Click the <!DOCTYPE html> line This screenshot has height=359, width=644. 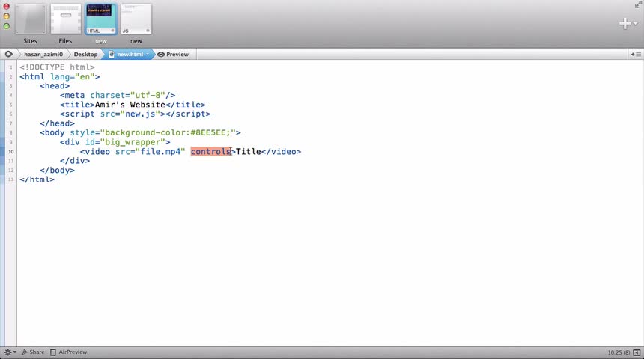pos(57,67)
